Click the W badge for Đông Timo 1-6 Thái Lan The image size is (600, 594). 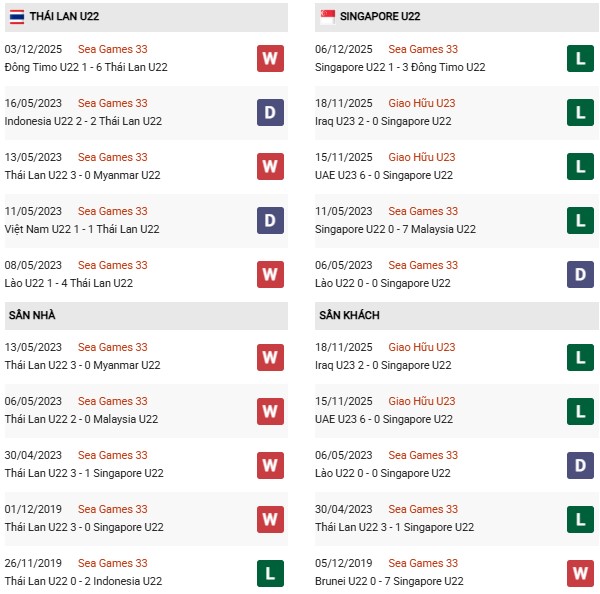pos(270,58)
